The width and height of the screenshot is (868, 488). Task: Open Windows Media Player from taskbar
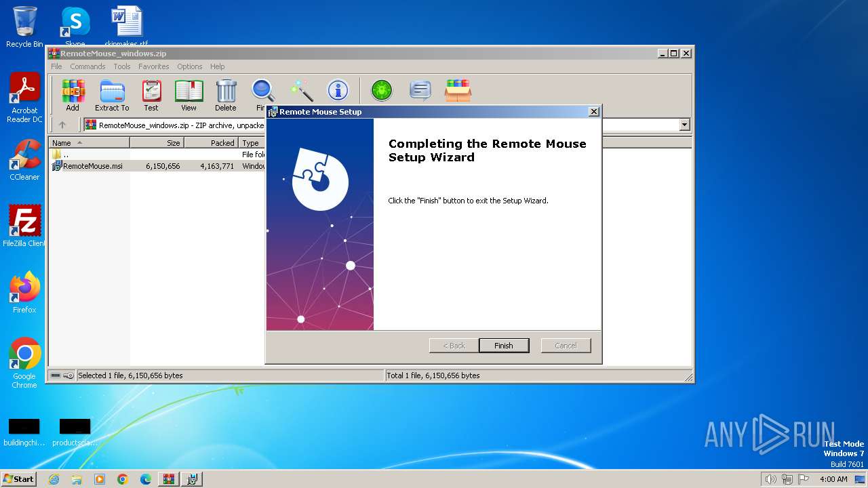click(100, 479)
